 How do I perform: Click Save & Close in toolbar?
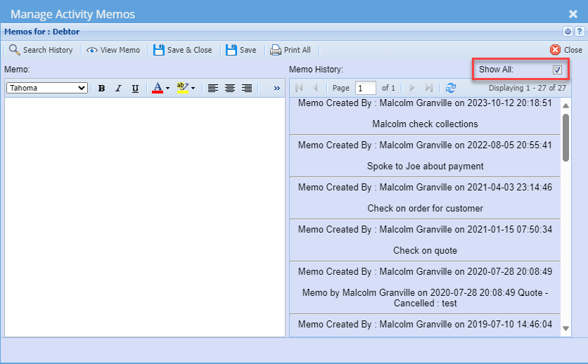tap(182, 50)
